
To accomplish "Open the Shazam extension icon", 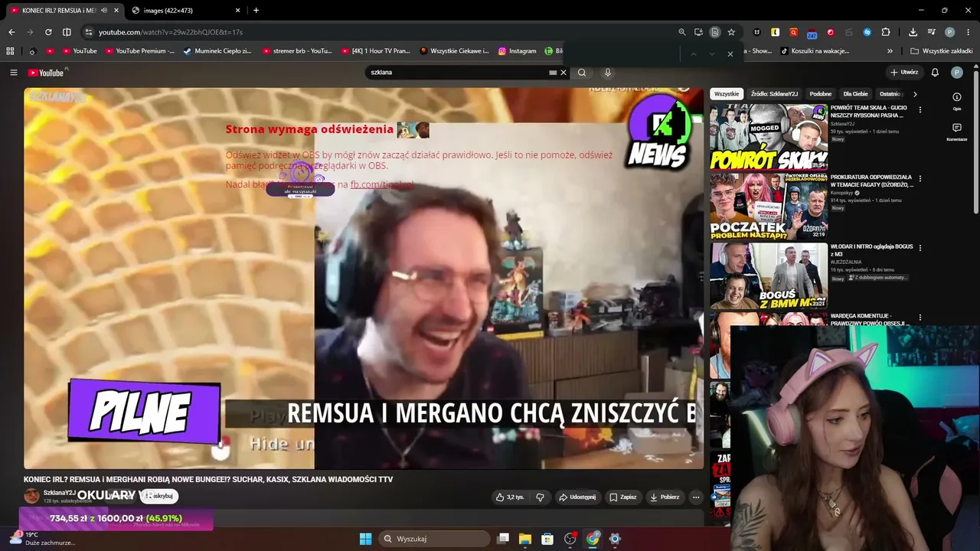I will coord(867,32).
